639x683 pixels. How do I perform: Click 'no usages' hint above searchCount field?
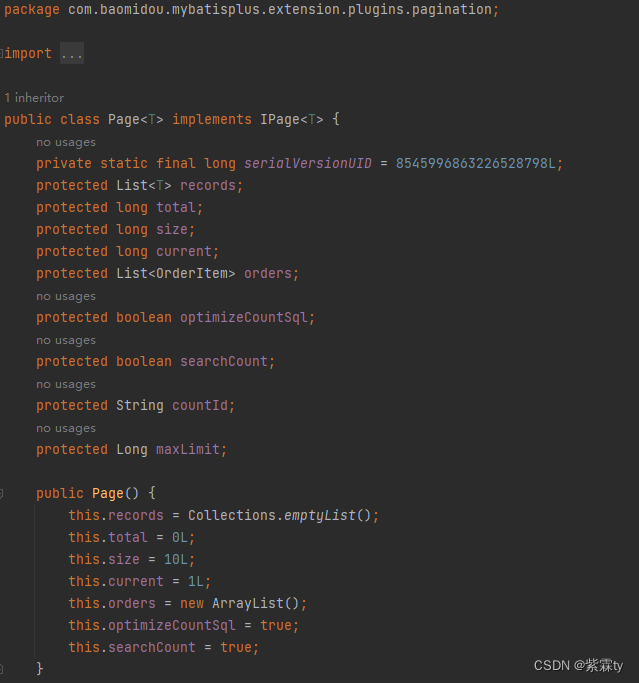point(66,340)
